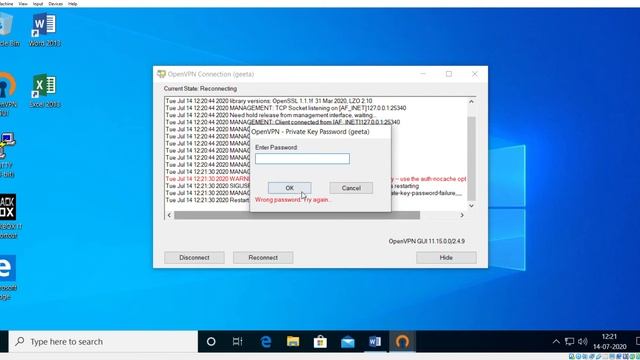Open the PuTTY desktop icon
This screenshot has width=640, height=360.
(x=7, y=155)
